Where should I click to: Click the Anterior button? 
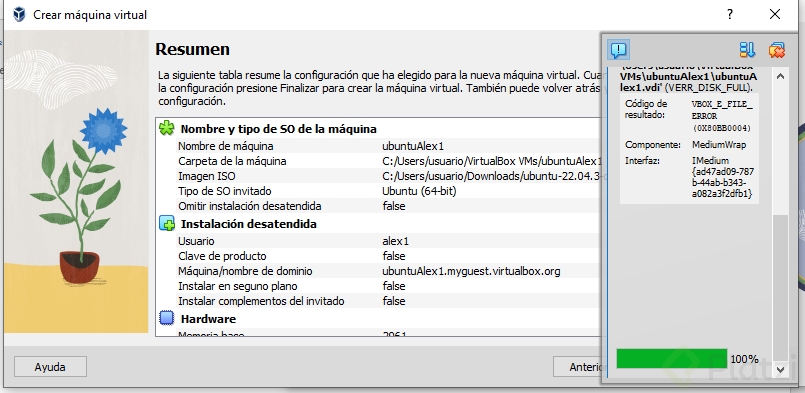click(x=578, y=367)
